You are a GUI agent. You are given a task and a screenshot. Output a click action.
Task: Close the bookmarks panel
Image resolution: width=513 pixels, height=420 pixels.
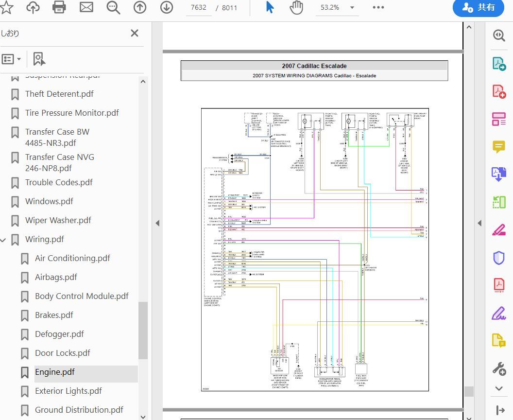point(135,33)
